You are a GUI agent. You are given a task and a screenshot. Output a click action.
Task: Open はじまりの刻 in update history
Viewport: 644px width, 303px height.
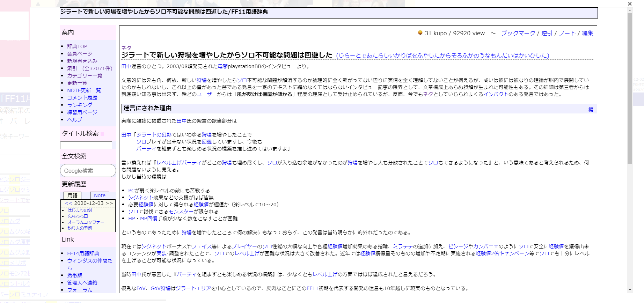point(80,210)
